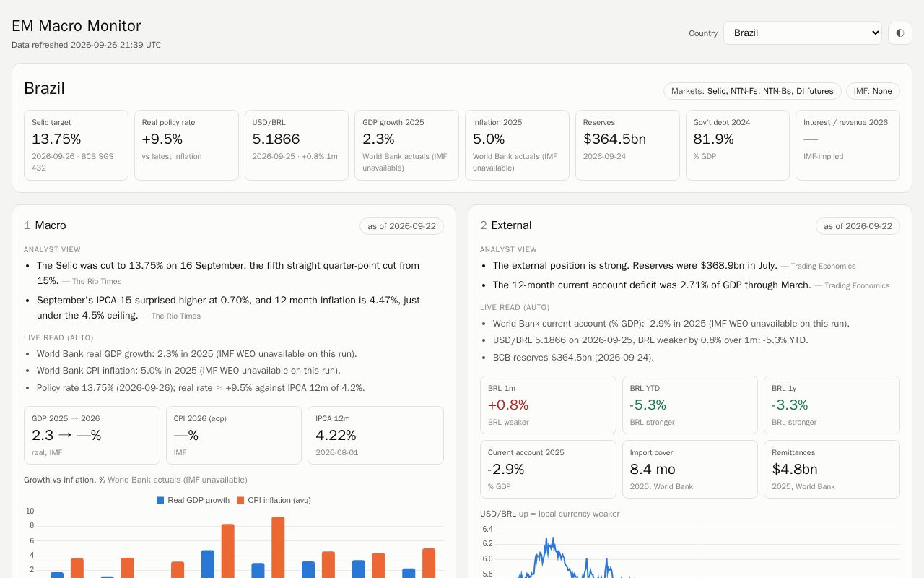The width and height of the screenshot is (924, 578).
Task: Toggle the dark/light theme button
Action: pyautogui.click(x=899, y=33)
